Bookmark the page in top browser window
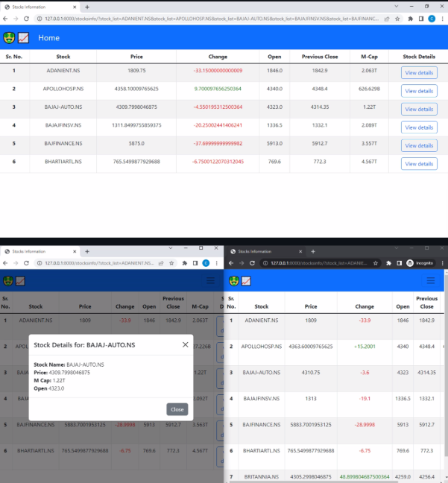 click(397, 19)
